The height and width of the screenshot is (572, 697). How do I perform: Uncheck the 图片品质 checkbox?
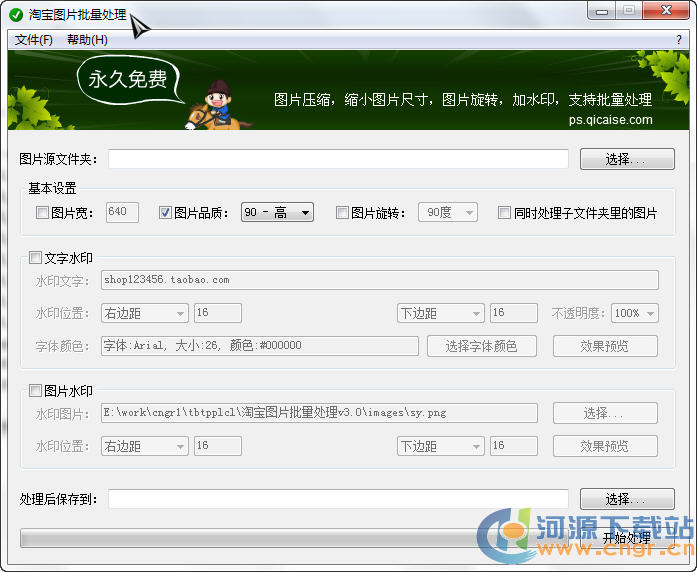point(166,213)
